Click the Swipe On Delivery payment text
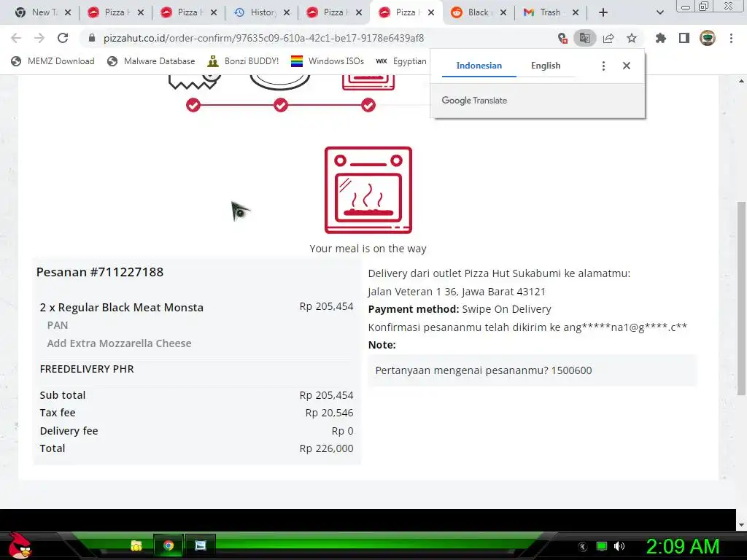Viewport: 747px width, 560px height. (x=506, y=309)
